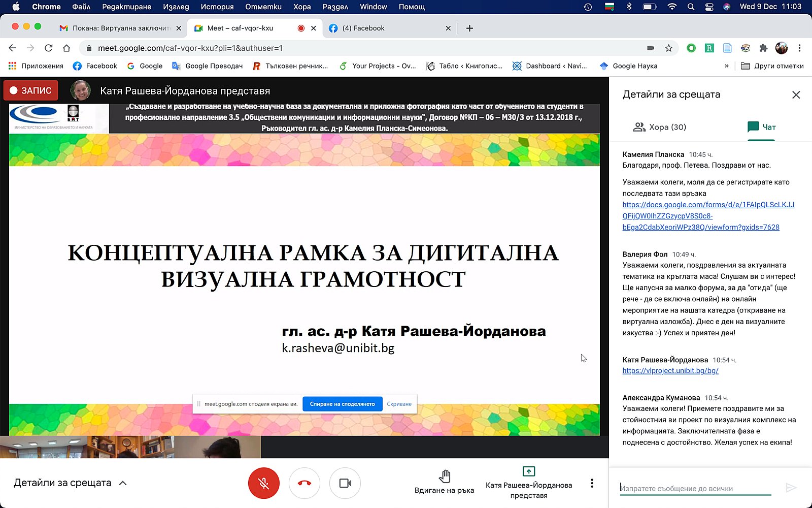
Task: Expand the hidden bookmarks overflow chevron
Action: tap(727, 66)
